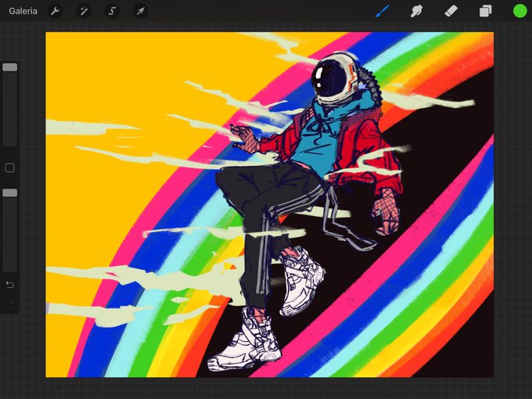Redo the last undone action
Viewport: 532px width, 399px height.
[x=10, y=304]
